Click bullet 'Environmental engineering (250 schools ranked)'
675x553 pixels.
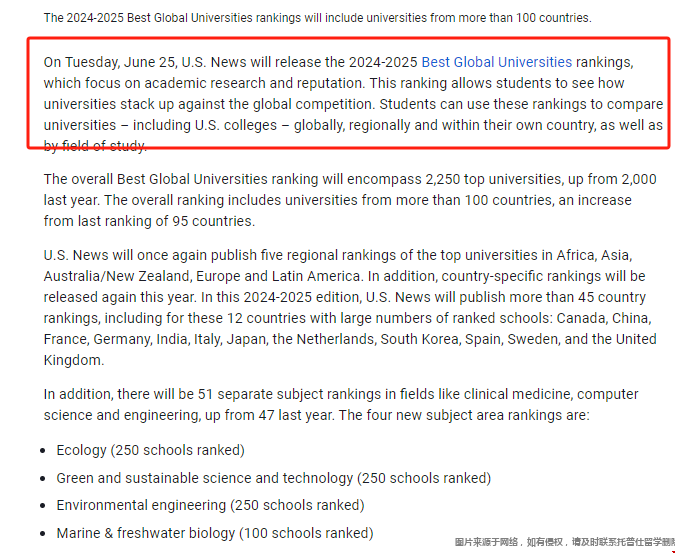point(211,505)
